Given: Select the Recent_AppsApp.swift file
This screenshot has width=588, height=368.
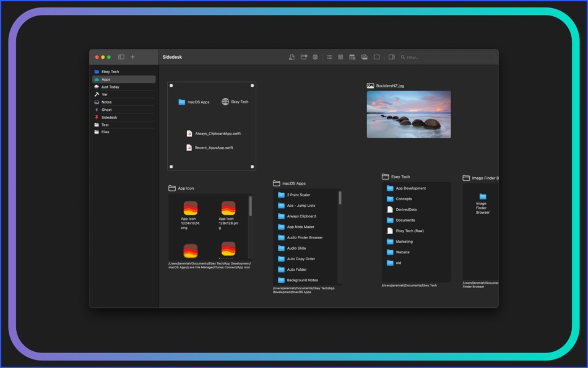Looking at the screenshot, I should point(210,147).
